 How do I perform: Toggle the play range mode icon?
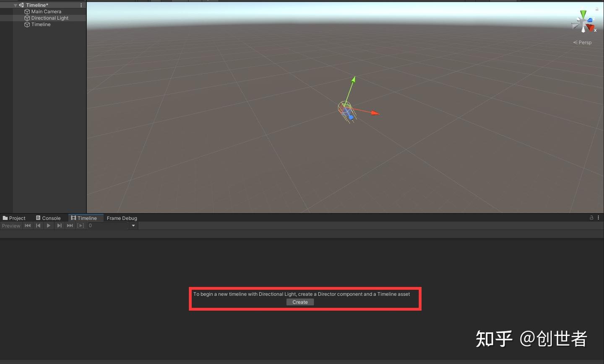click(x=81, y=226)
